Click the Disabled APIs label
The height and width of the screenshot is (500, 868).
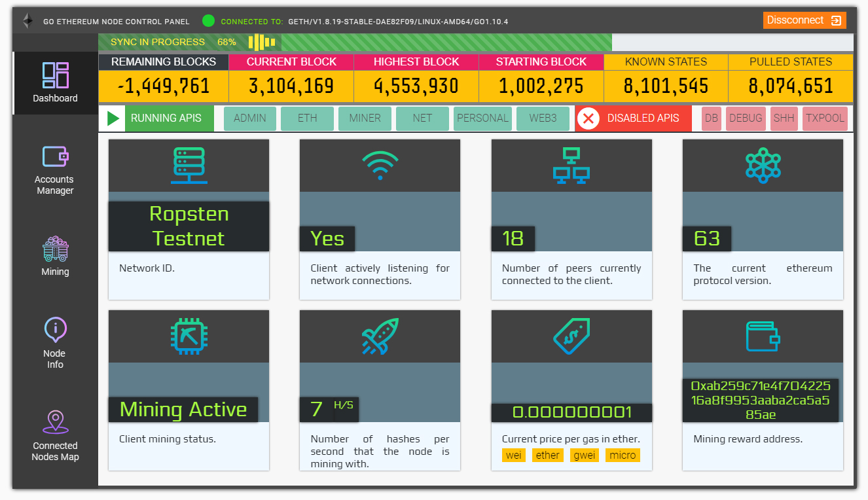click(643, 118)
